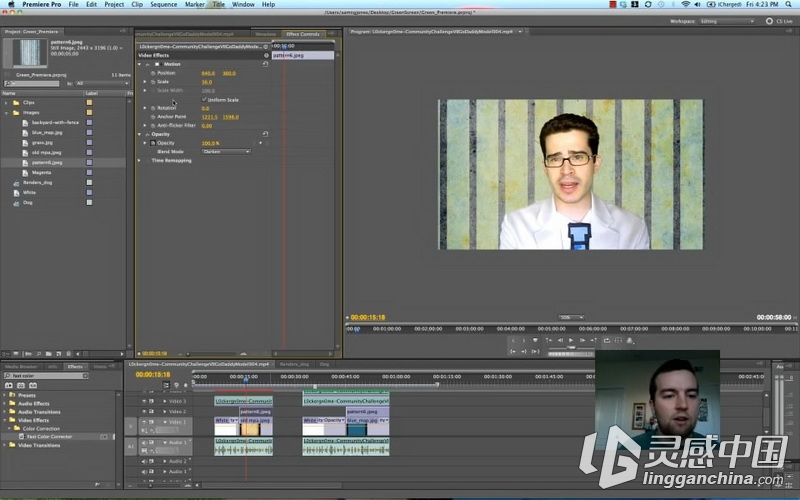This screenshot has width=800, height=500.
Task: Click the yellow label swatch for Clips
Action: 89,103
